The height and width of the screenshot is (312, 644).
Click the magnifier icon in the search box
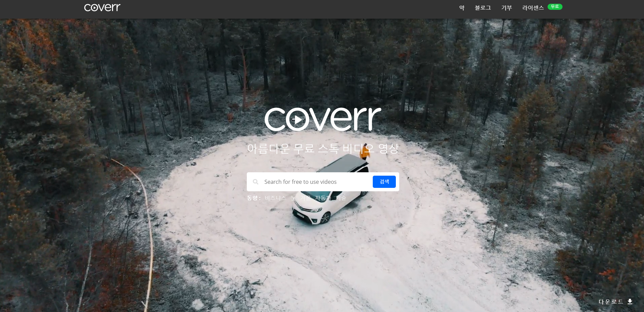[256, 182]
